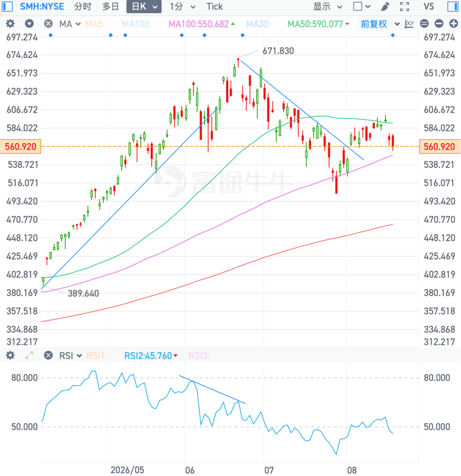461x476 pixels.
Task: Toggle MA5 line visibility
Action: (x=95, y=24)
